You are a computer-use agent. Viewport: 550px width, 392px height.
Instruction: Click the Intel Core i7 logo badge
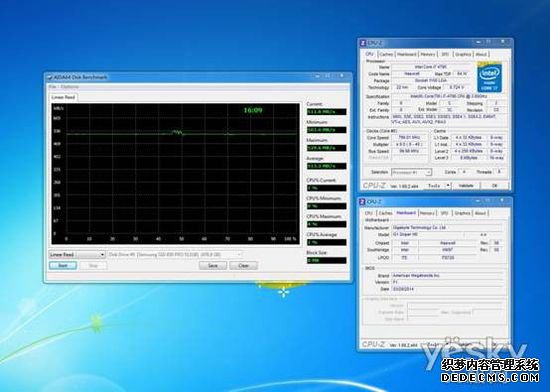(489, 78)
